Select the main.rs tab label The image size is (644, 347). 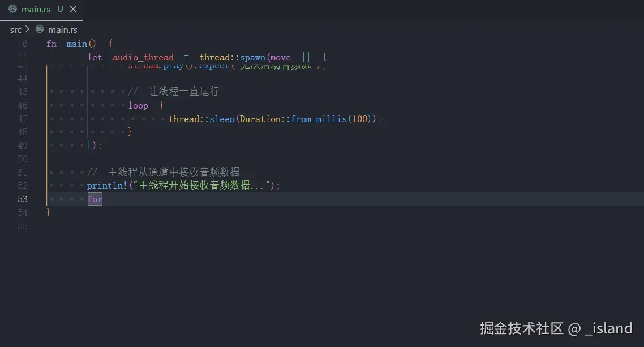(x=36, y=9)
